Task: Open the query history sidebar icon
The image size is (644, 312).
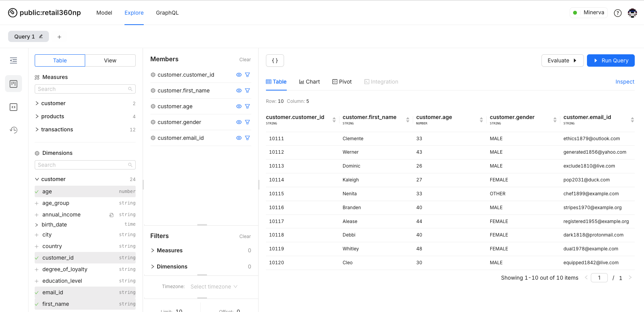Action: pyautogui.click(x=13, y=130)
